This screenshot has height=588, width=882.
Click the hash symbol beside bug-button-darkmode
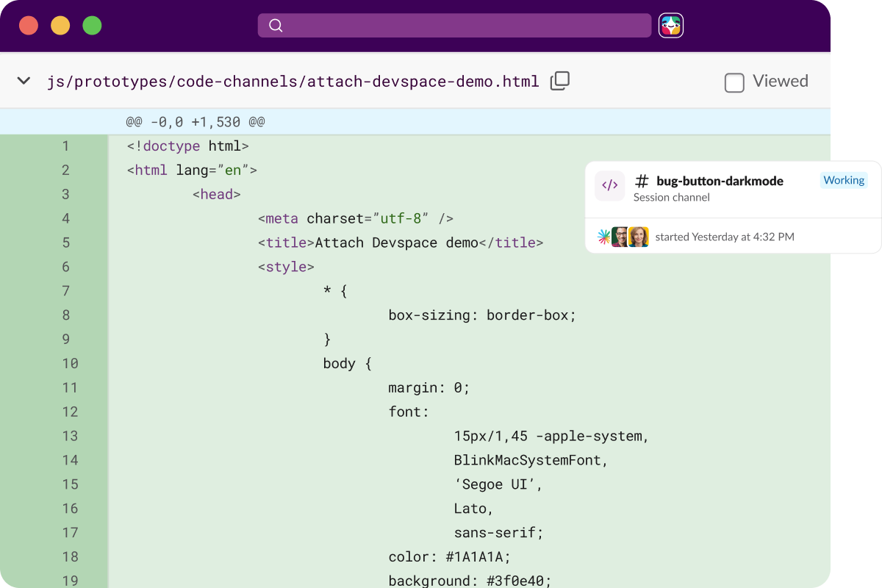[642, 181]
